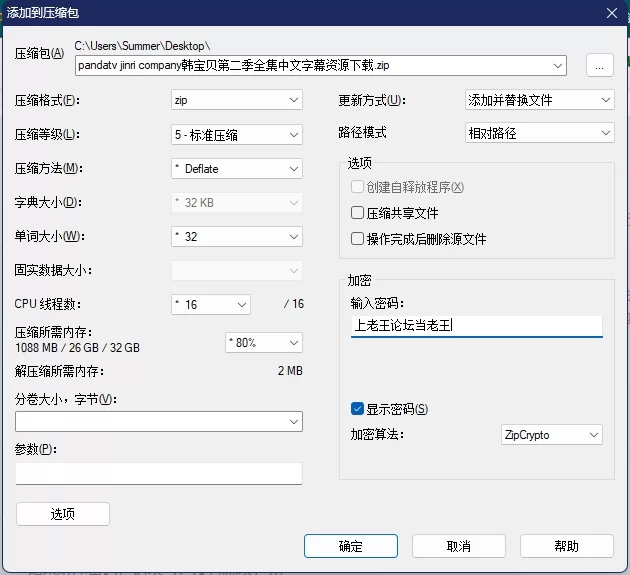Enable 操作完成后删除源文件 checkbox
630x575 pixels.
coord(357,239)
